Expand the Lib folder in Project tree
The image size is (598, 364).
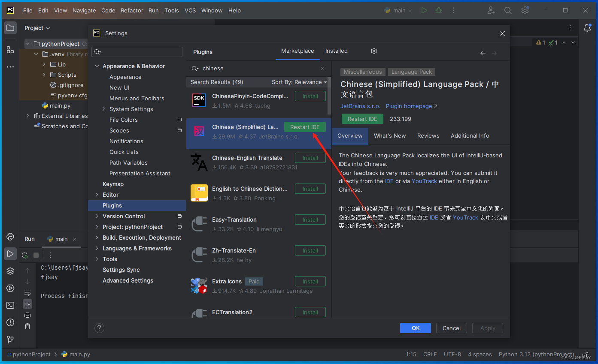(x=44, y=64)
